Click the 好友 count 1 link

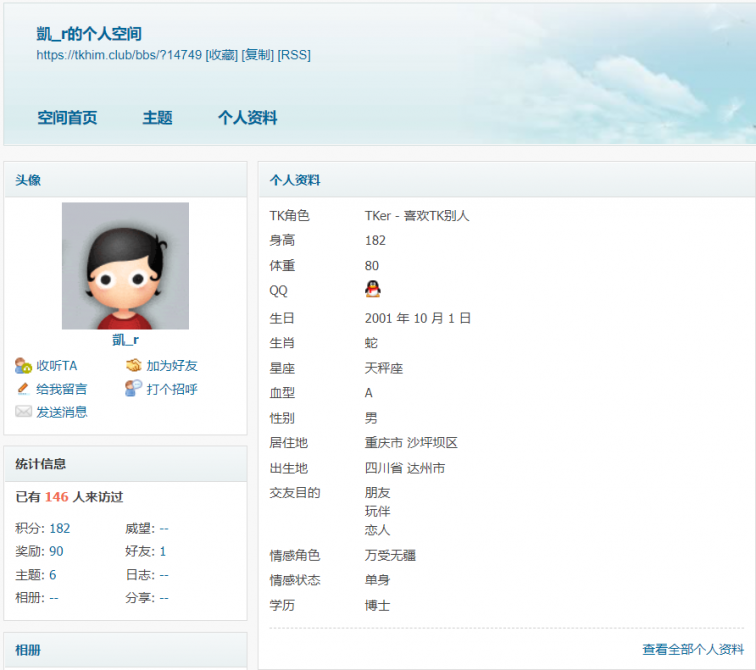[x=163, y=551]
